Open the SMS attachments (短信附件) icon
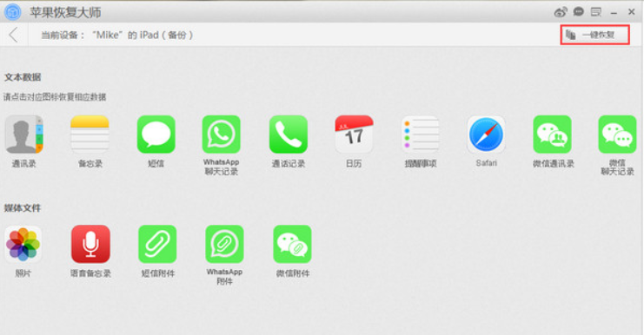Screen dimensions: 644x335 (157, 245)
